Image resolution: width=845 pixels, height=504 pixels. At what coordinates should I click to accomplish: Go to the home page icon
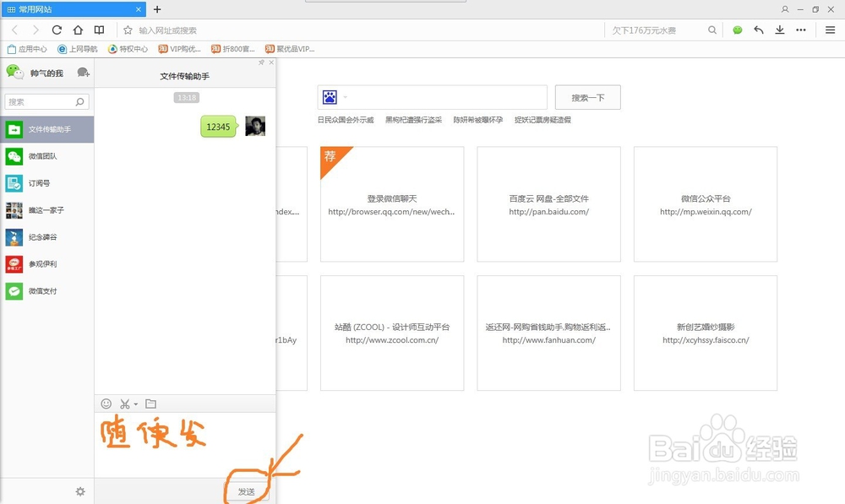pyautogui.click(x=78, y=30)
